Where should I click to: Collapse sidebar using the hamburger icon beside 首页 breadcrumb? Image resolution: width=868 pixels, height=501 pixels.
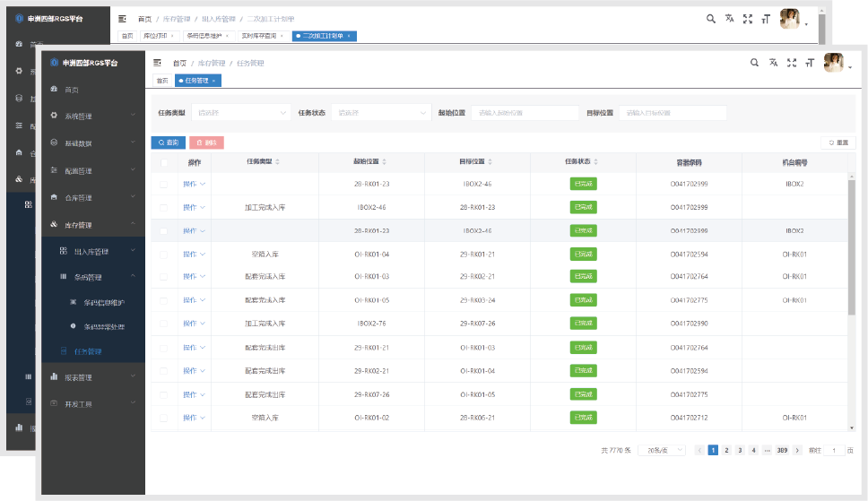click(x=157, y=63)
